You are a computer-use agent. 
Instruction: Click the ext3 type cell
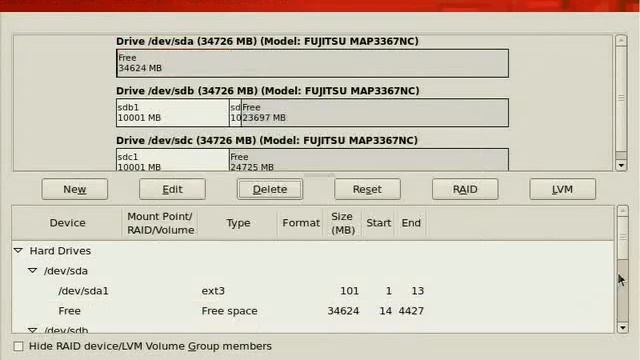point(213,291)
